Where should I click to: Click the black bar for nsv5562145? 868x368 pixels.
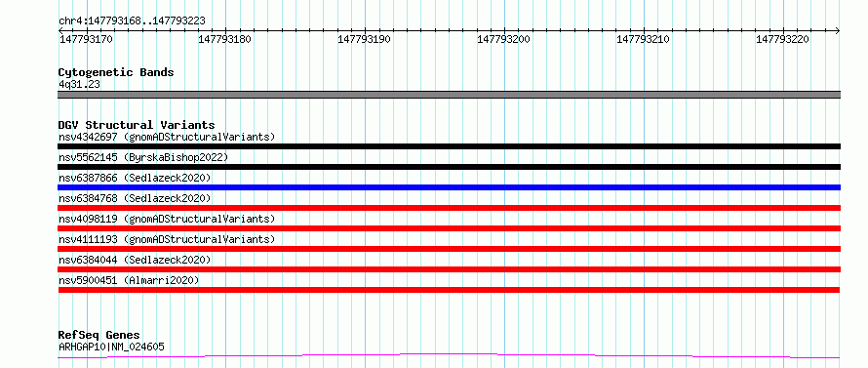pyautogui.click(x=449, y=167)
